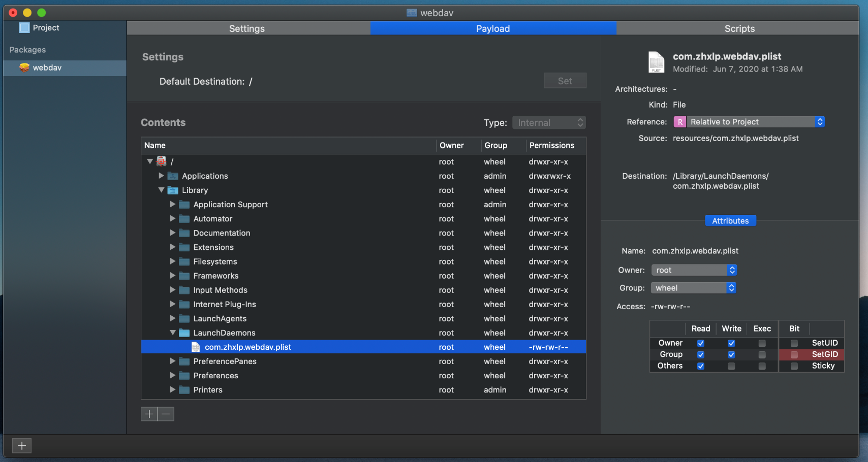Viewport: 868px width, 462px height.
Task: Toggle Owner Write permission checkbox
Action: pyautogui.click(x=731, y=343)
